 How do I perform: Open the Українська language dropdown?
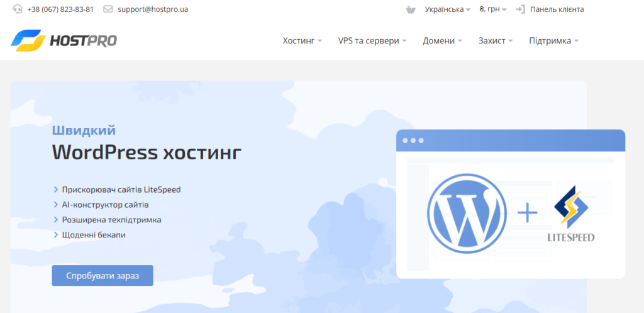click(x=447, y=9)
